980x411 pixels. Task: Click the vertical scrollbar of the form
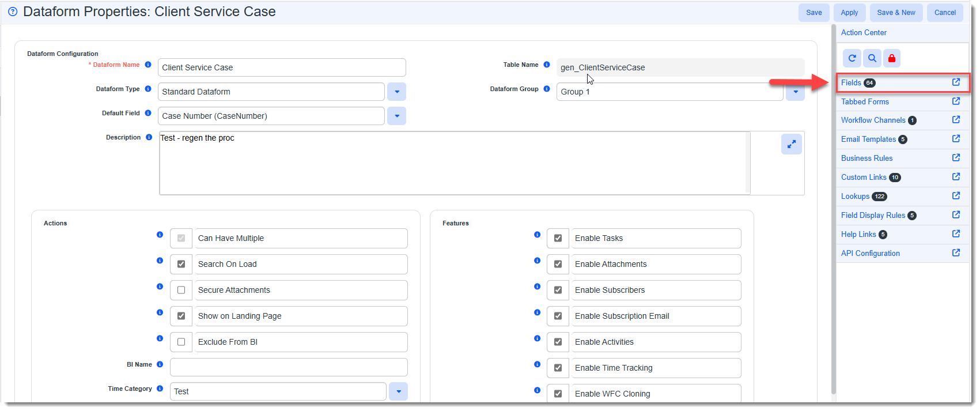(833, 208)
